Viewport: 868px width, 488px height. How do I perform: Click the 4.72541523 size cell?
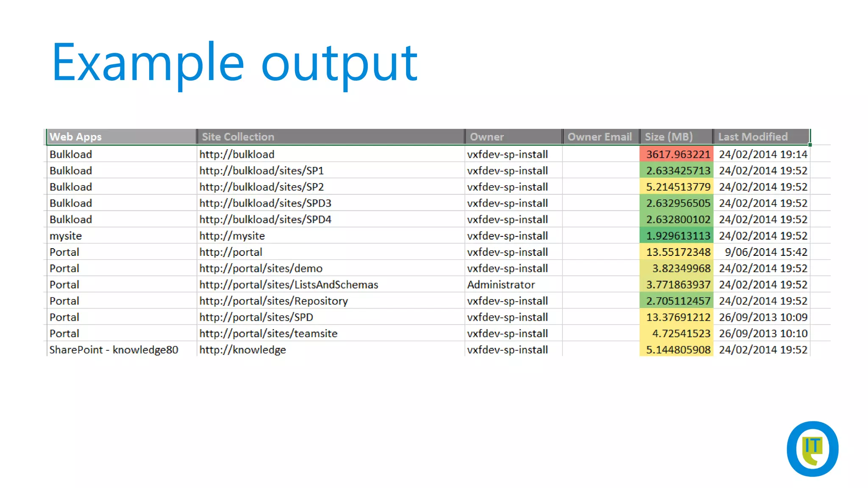676,333
